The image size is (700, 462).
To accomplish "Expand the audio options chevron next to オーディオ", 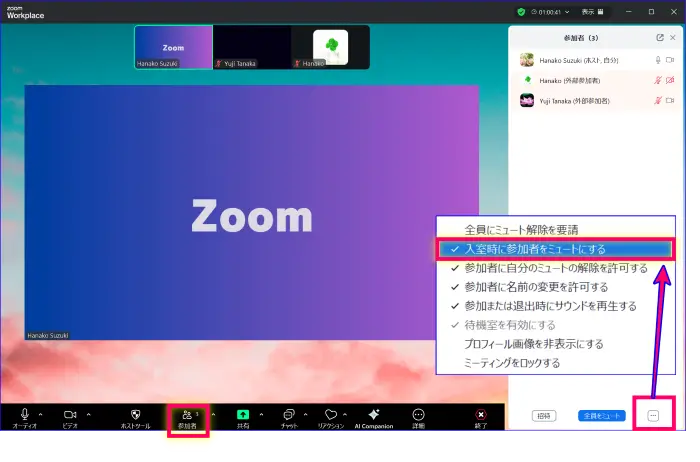I will 40,413.
